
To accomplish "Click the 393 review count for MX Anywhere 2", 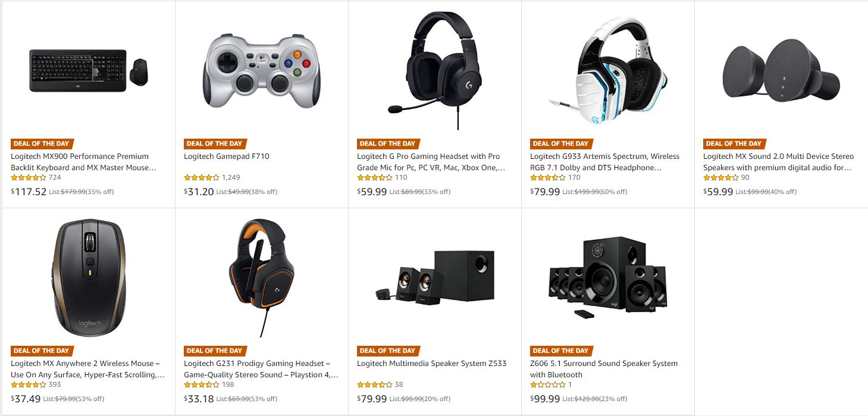I will click(x=55, y=384).
